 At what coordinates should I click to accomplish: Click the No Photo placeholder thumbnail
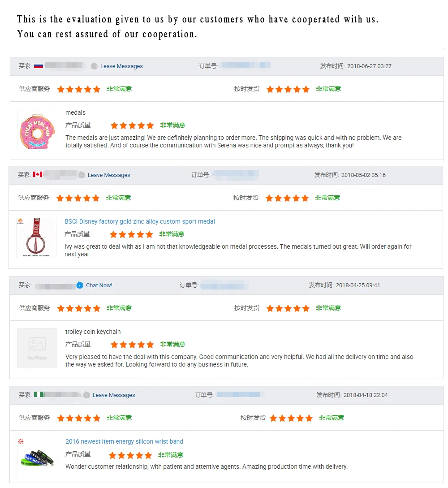click(37, 348)
